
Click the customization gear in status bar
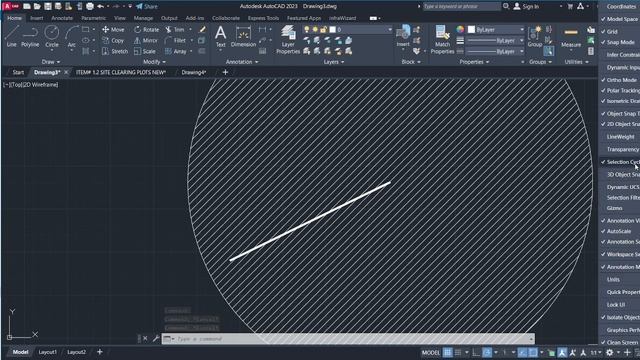point(609,352)
